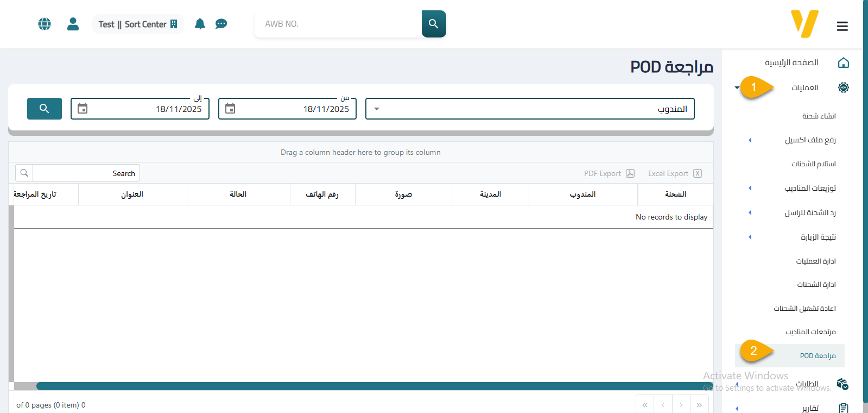Sort by العنوان column header

[132, 194]
